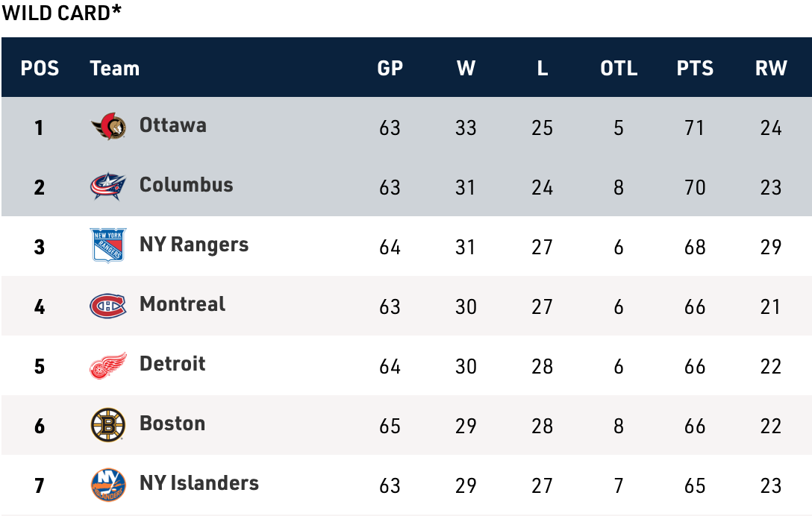Open the Boston team name link
This screenshot has width=812, height=516.
(x=172, y=424)
